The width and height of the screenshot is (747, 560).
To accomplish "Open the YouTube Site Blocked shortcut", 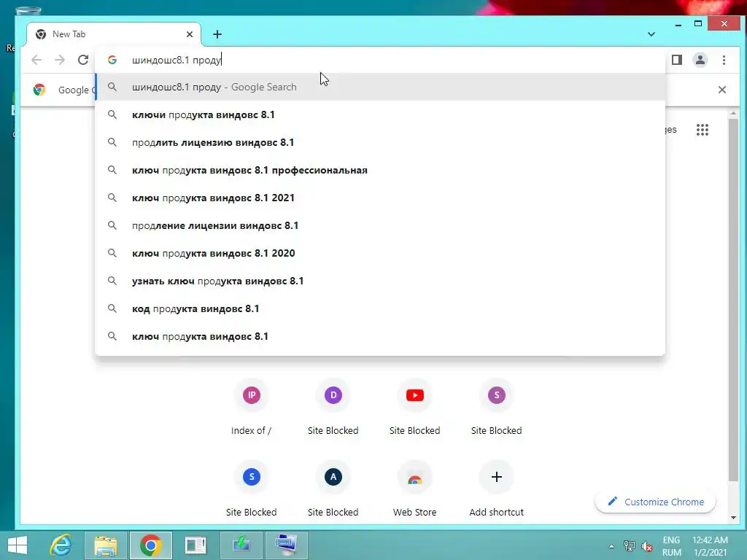I will point(415,408).
